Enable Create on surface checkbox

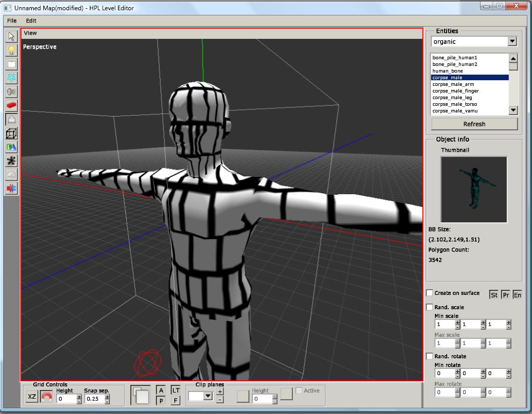(430, 293)
